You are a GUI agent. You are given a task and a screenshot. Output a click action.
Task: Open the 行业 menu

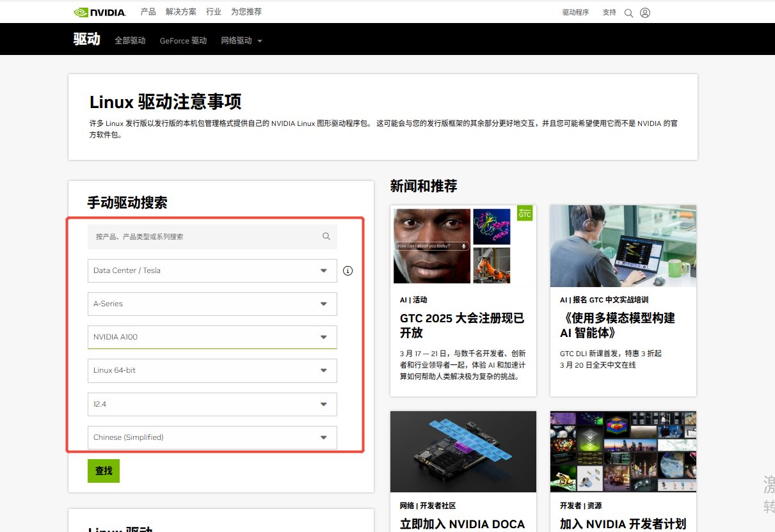click(x=214, y=12)
